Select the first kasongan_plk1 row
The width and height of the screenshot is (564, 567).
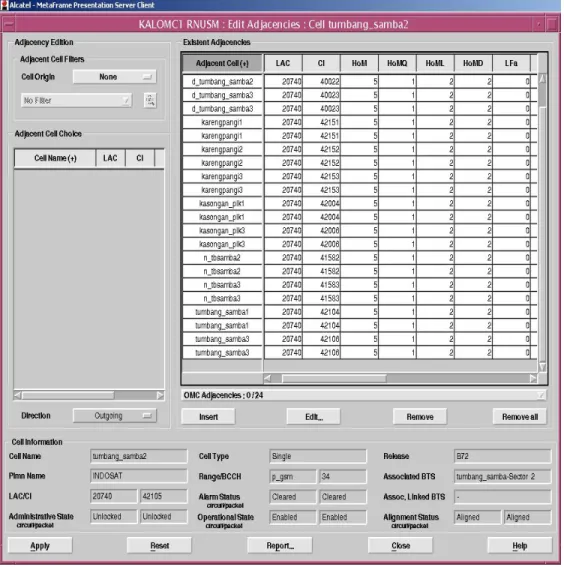359,204
